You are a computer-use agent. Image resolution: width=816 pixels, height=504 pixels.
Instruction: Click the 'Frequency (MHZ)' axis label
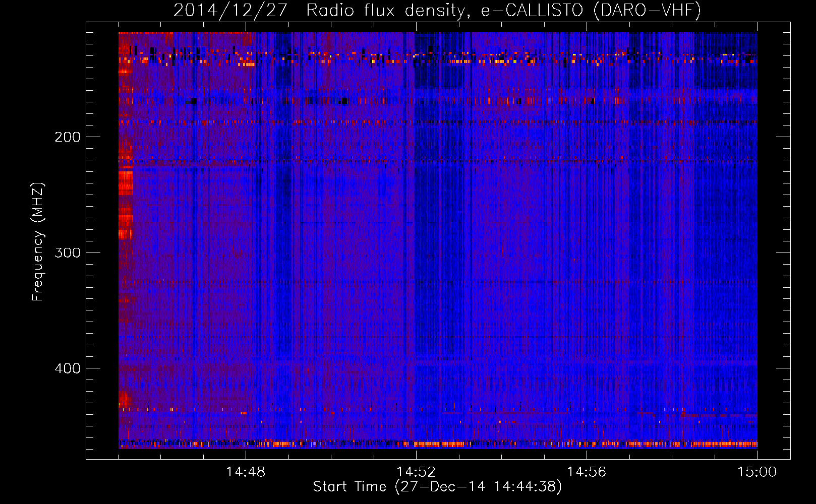38,242
